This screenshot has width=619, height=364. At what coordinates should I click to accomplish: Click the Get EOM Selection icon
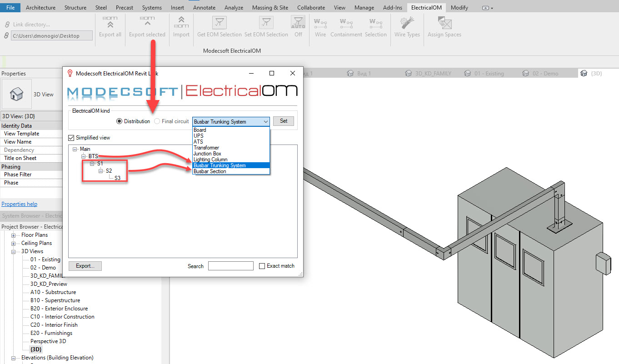click(220, 23)
